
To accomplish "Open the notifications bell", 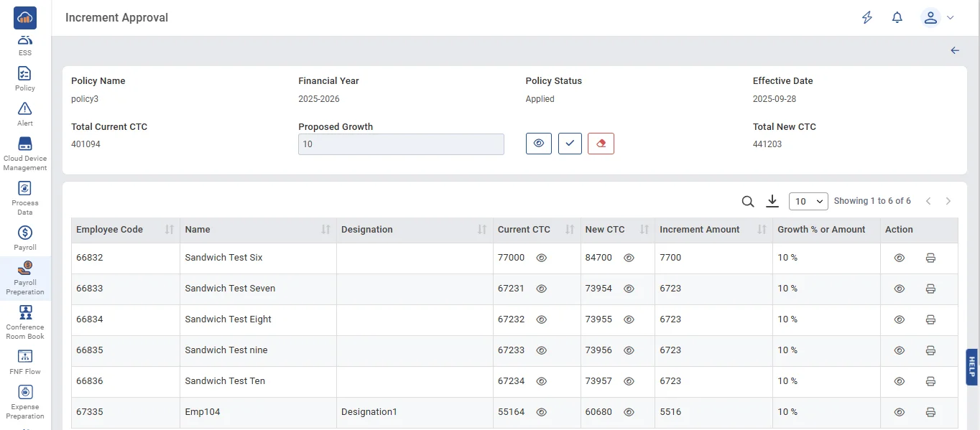I will (897, 18).
